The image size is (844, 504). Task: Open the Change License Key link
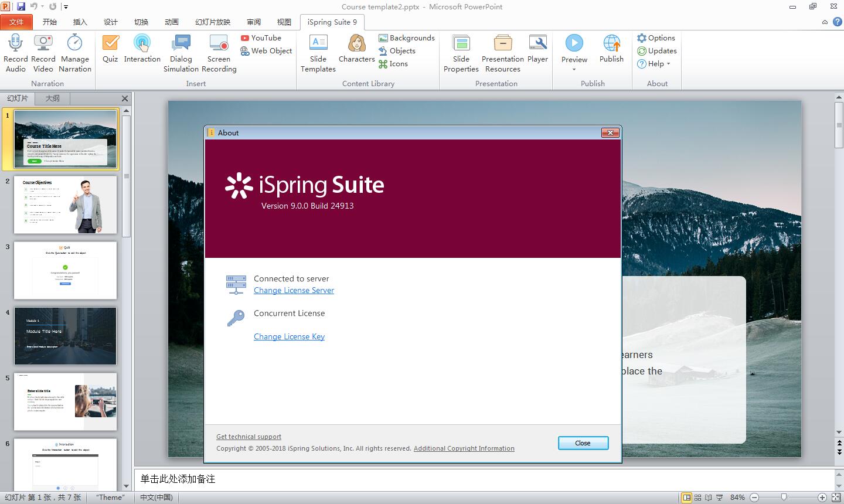289,336
